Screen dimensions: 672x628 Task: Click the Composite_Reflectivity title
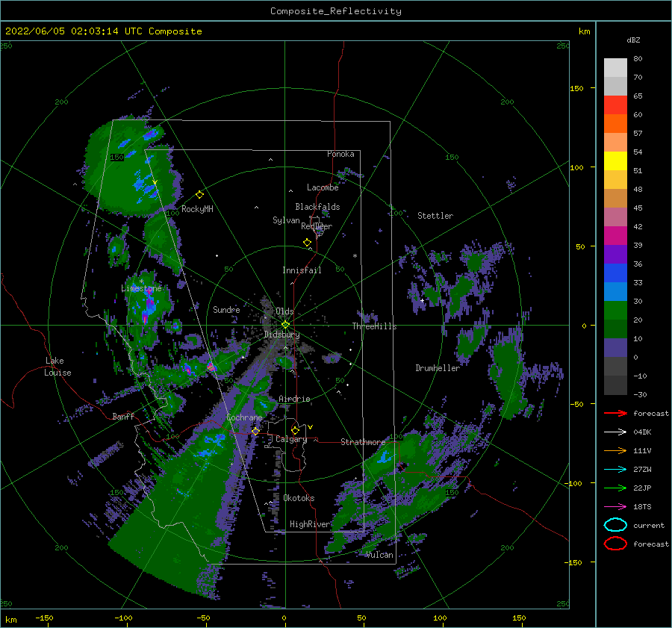click(x=336, y=11)
